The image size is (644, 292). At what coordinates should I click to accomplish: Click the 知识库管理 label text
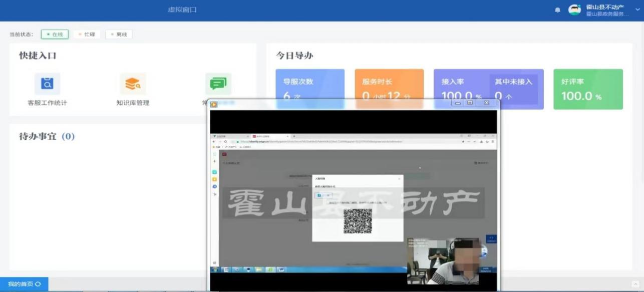point(133,103)
